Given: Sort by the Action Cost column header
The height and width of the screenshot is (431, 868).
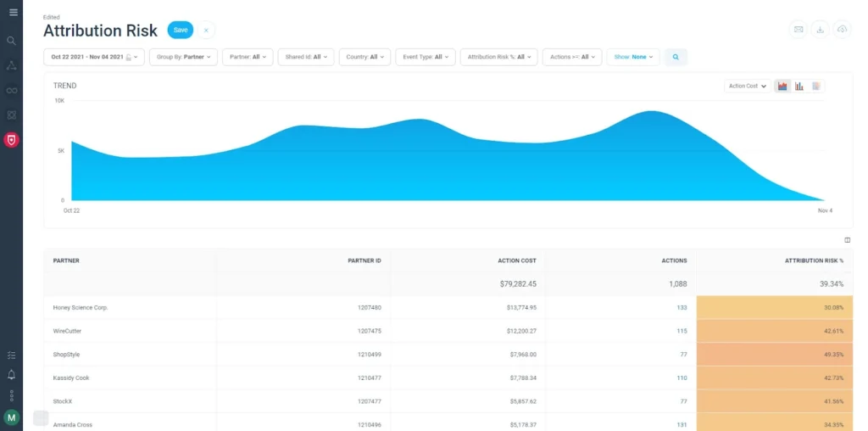Looking at the screenshot, I should tap(516, 260).
